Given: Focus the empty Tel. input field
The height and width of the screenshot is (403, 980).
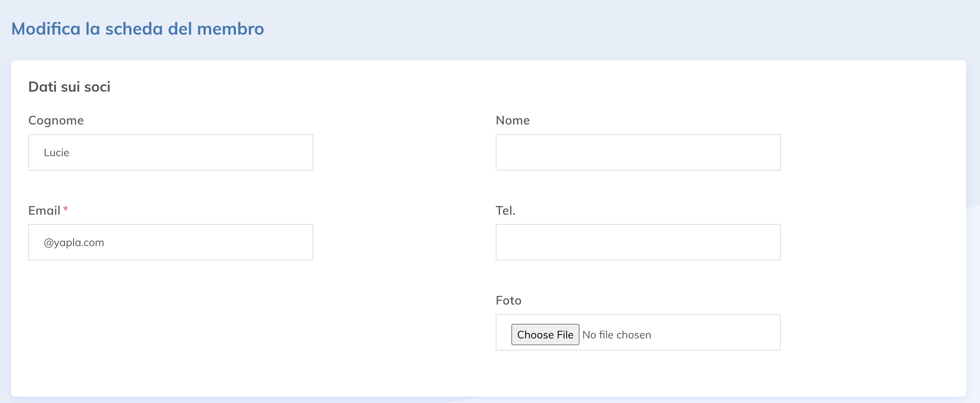Looking at the screenshot, I should 638,242.
